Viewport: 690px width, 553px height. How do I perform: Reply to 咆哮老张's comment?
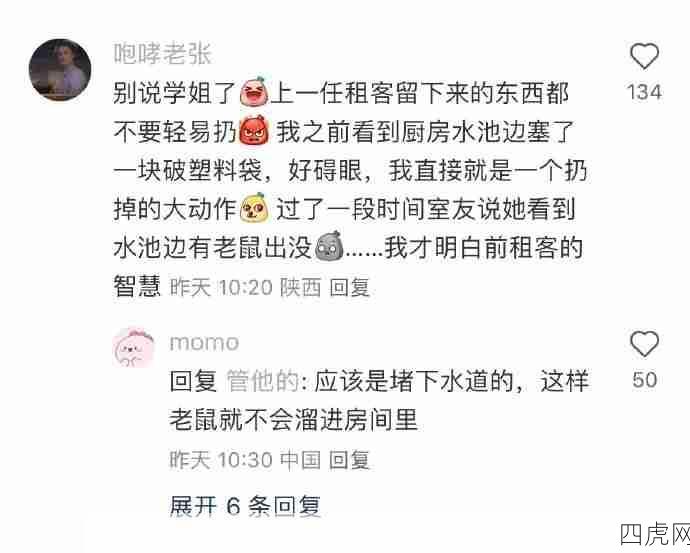349,287
